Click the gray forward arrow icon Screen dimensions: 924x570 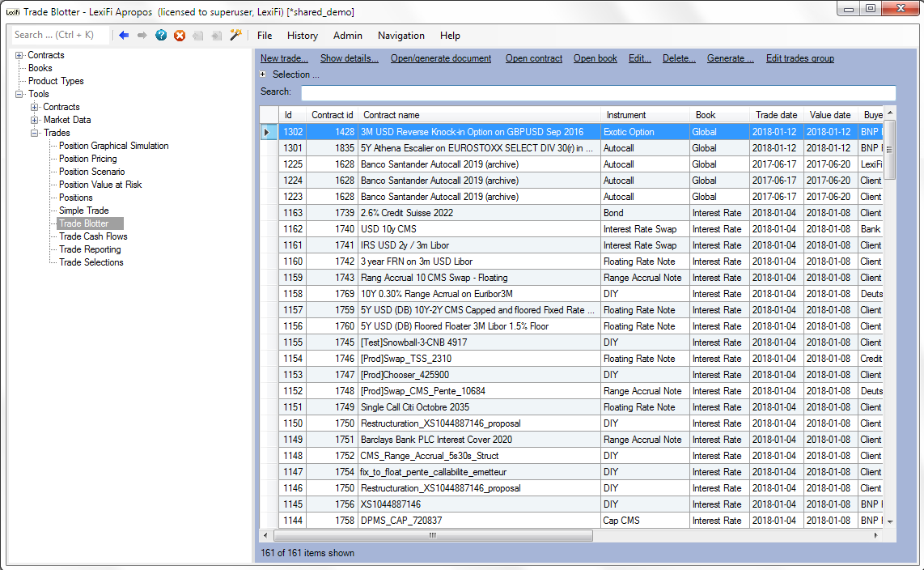(142, 36)
